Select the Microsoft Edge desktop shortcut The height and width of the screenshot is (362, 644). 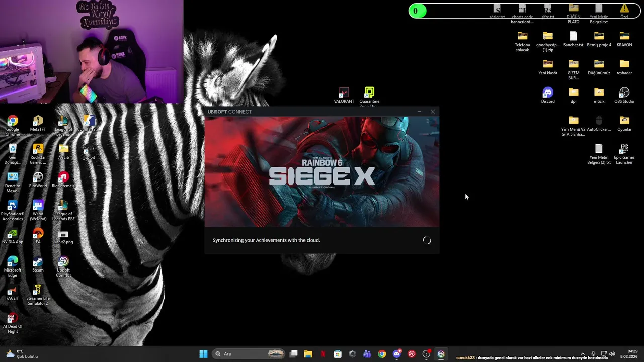click(x=13, y=266)
